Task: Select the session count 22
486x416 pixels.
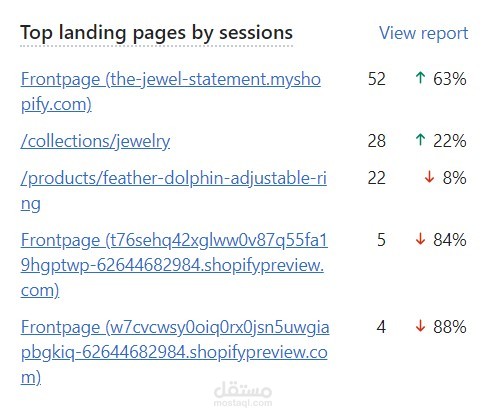Action: point(377,178)
